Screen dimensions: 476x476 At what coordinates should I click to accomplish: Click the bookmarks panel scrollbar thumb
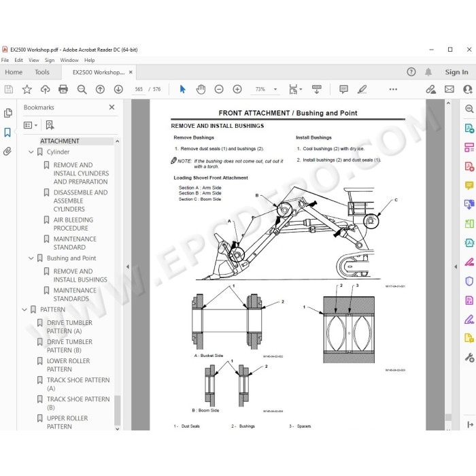tap(117, 410)
